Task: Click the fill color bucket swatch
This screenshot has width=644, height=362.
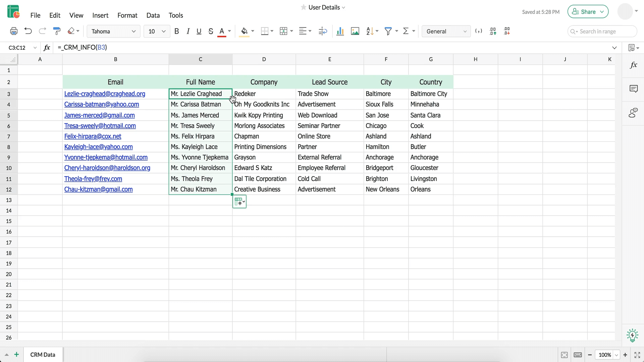Action: click(244, 31)
